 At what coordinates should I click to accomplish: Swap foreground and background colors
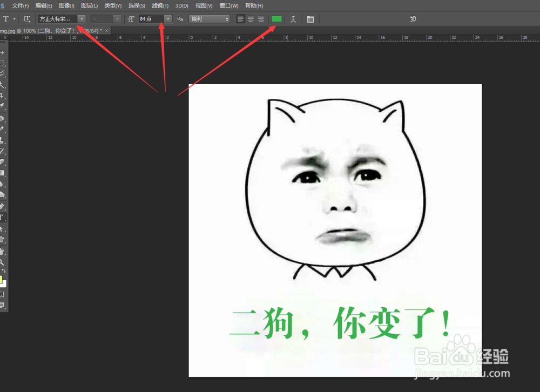(x=4, y=271)
